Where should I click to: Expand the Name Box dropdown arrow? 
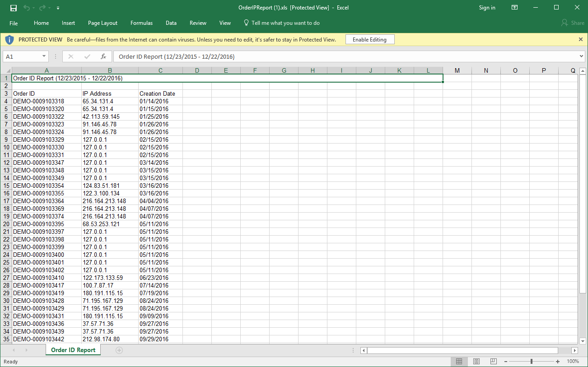click(44, 56)
